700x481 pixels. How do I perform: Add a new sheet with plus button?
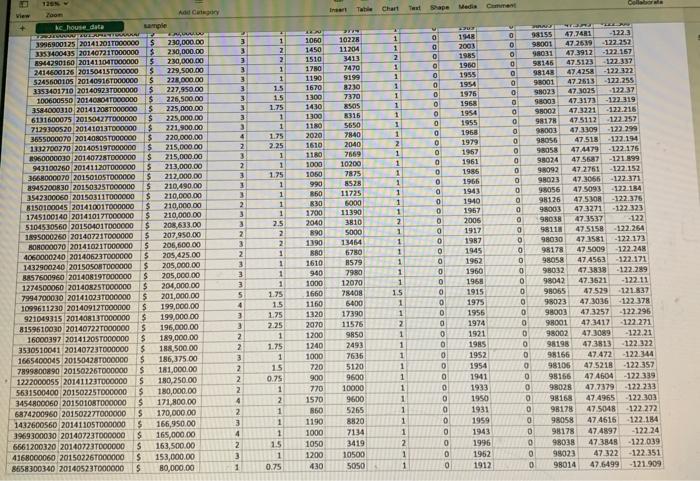[22, 28]
